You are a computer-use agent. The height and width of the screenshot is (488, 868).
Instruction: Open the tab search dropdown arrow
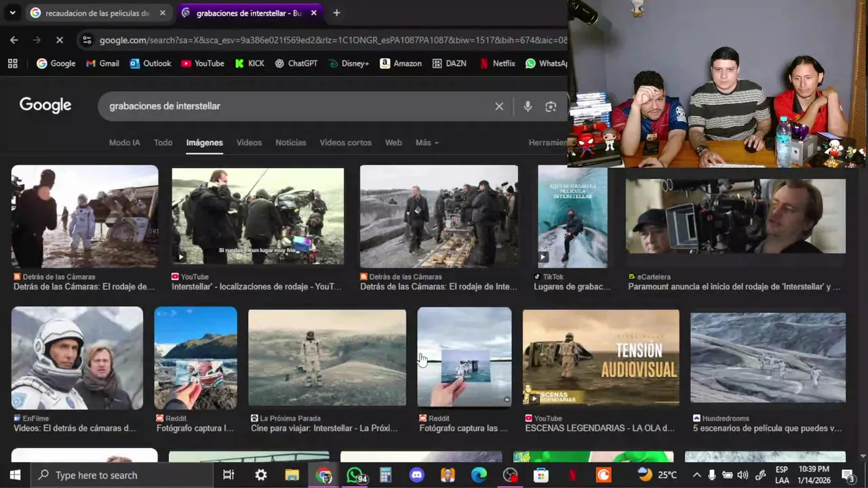point(12,13)
